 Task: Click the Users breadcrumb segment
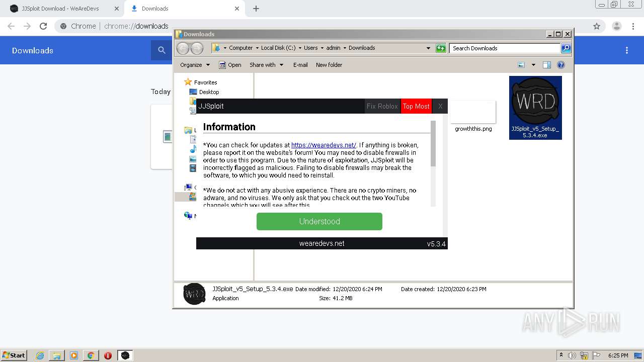pyautogui.click(x=310, y=48)
